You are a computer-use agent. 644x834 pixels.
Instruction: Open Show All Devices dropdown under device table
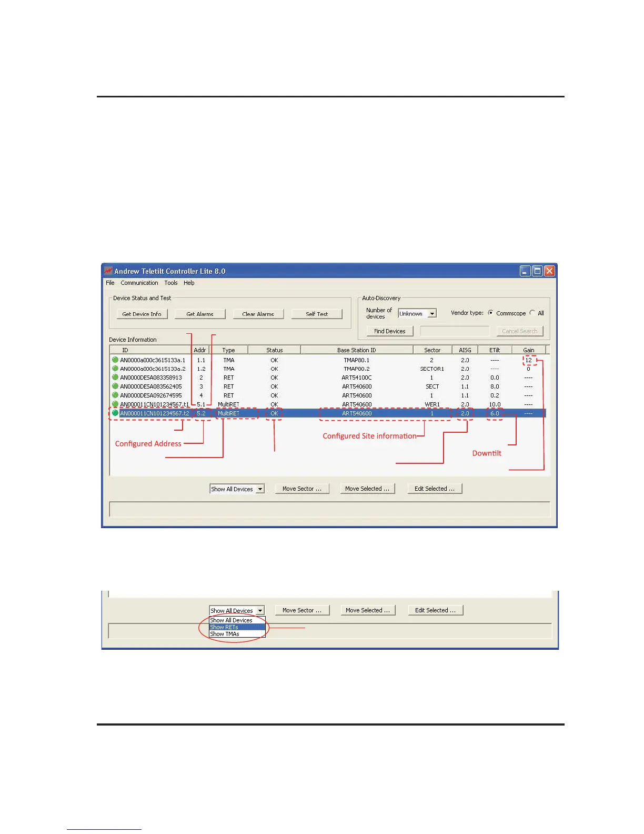coord(237,489)
